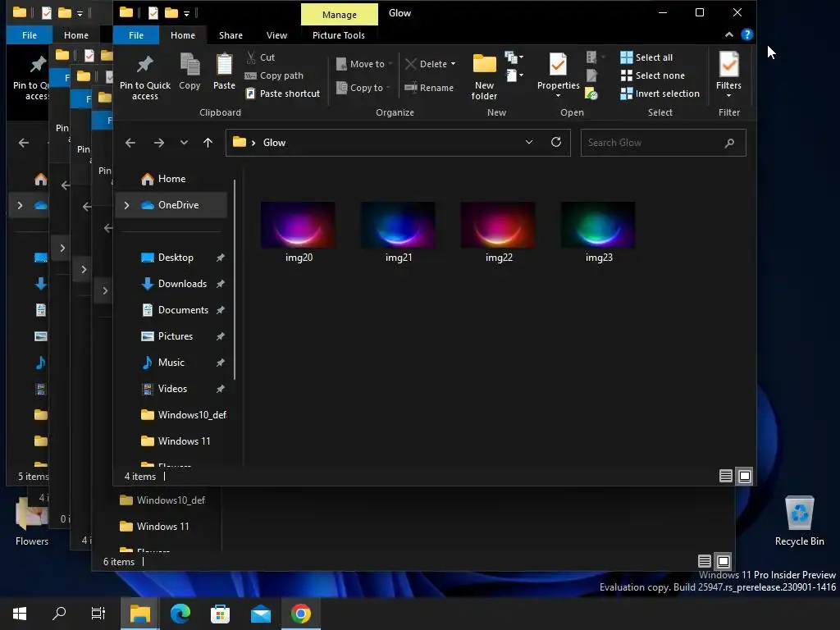The height and width of the screenshot is (630, 840).
Task: Open File menu in leftmost rear window
Action: (30, 34)
